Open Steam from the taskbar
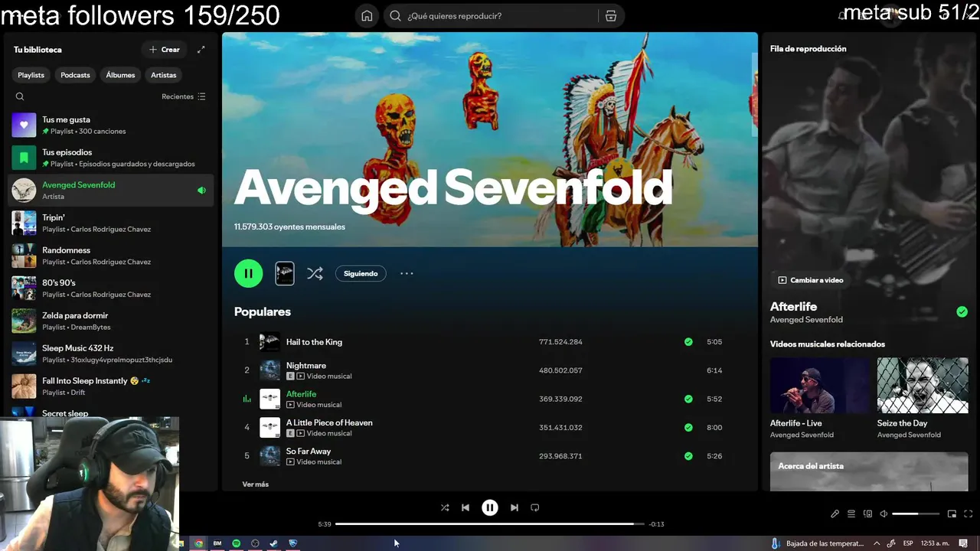 pos(274,543)
